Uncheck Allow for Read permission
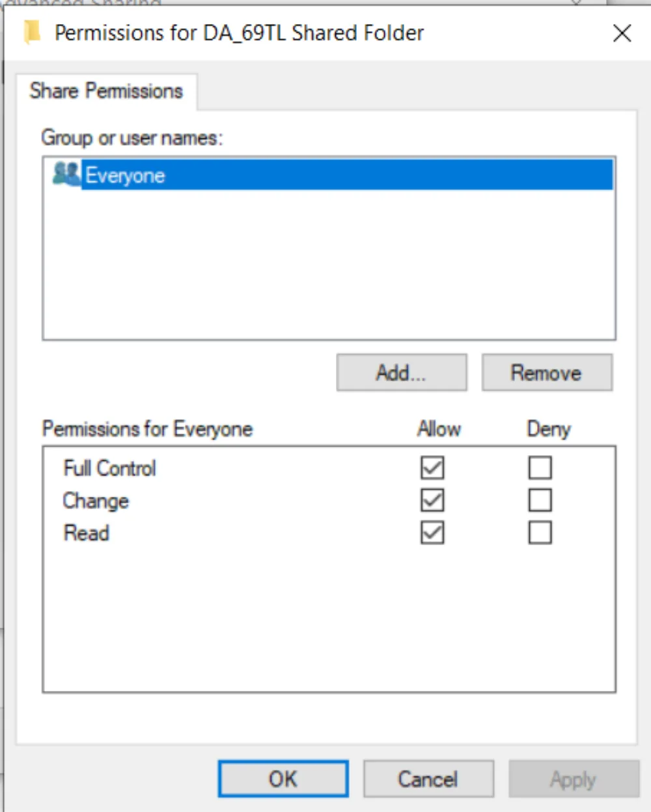Screen dimensions: 651x812 point(432,533)
